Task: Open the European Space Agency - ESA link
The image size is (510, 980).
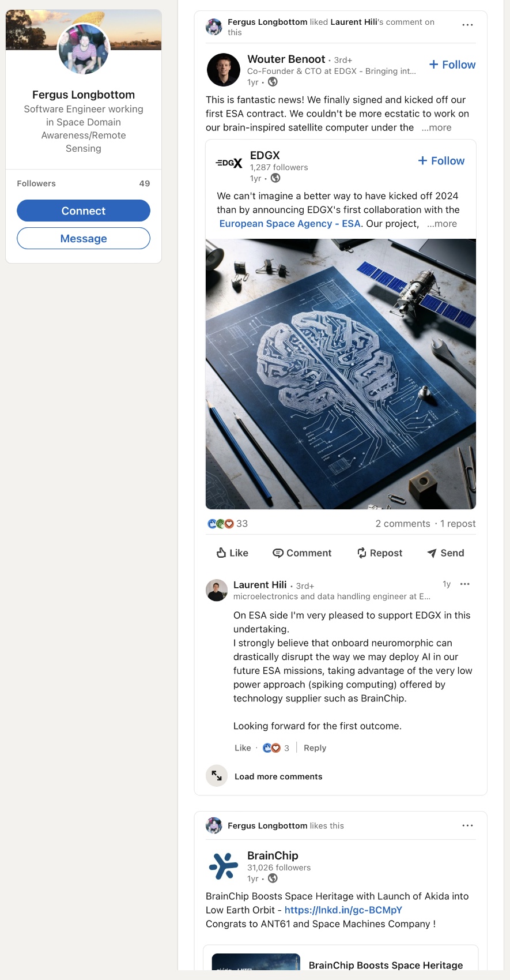Action: pyautogui.click(x=290, y=224)
